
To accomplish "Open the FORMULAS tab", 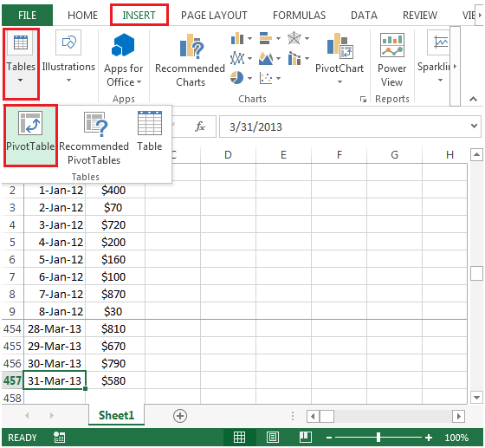I will point(299,15).
